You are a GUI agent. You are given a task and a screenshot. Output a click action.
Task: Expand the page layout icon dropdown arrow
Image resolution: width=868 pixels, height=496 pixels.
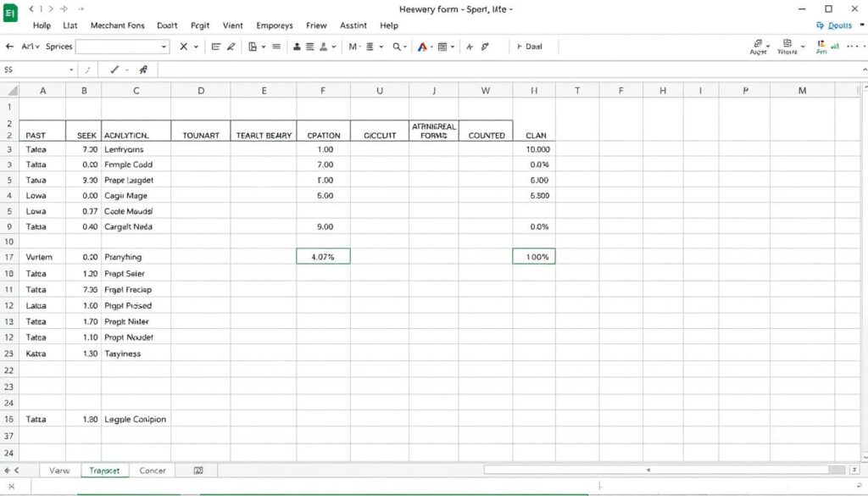pyautogui.click(x=264, y=47)
